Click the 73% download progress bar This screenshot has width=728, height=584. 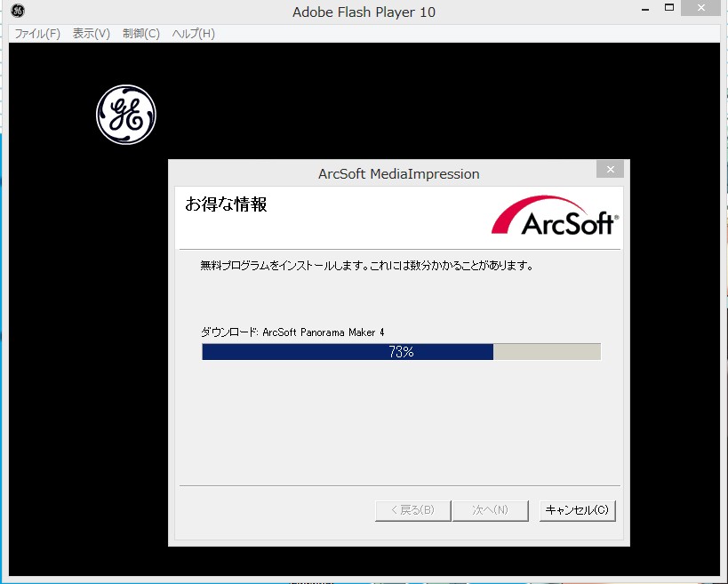401,351
